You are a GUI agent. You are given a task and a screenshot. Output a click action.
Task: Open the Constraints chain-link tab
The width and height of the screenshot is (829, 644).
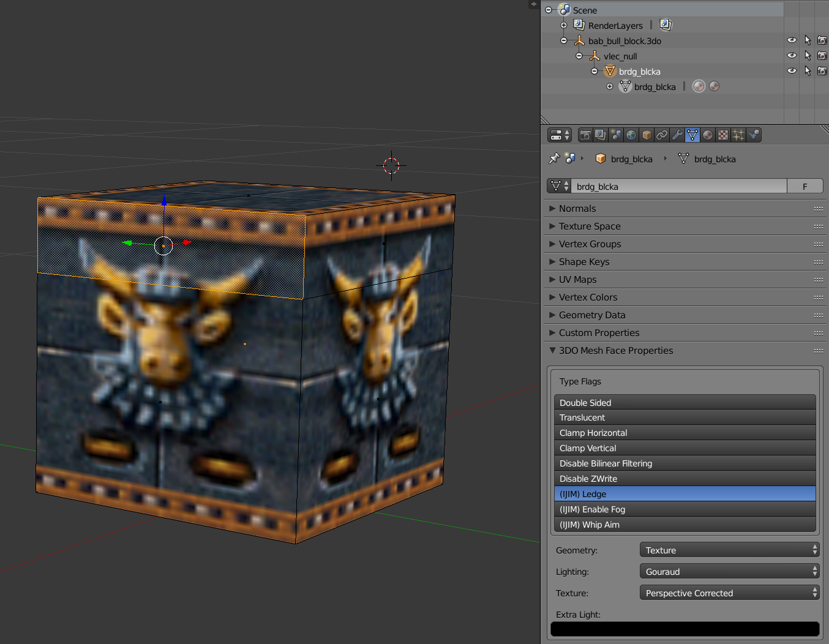[x=662, y=135]
